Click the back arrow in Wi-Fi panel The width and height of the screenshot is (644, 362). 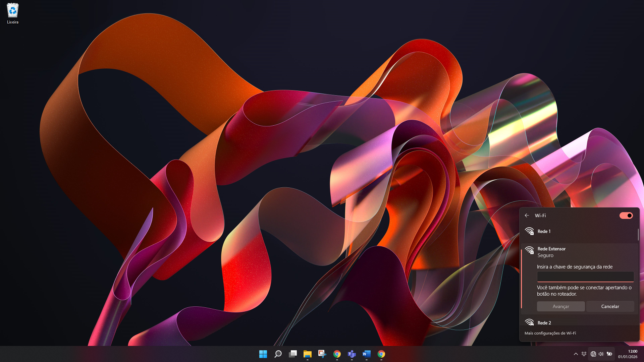tap(527, 216)
